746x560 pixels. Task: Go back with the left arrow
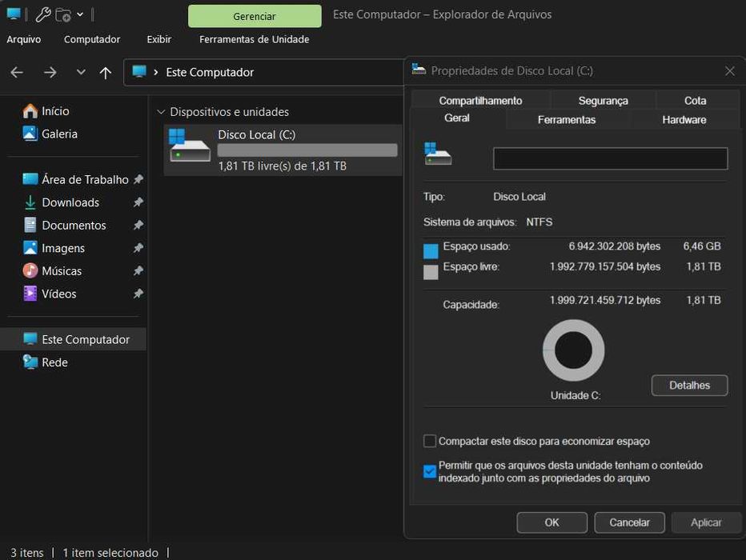17,72
